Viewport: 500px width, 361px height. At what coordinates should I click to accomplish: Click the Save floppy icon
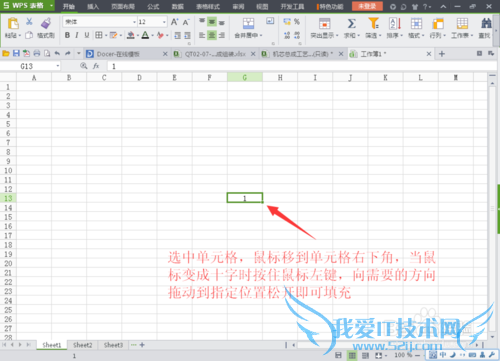click(16, 53)
